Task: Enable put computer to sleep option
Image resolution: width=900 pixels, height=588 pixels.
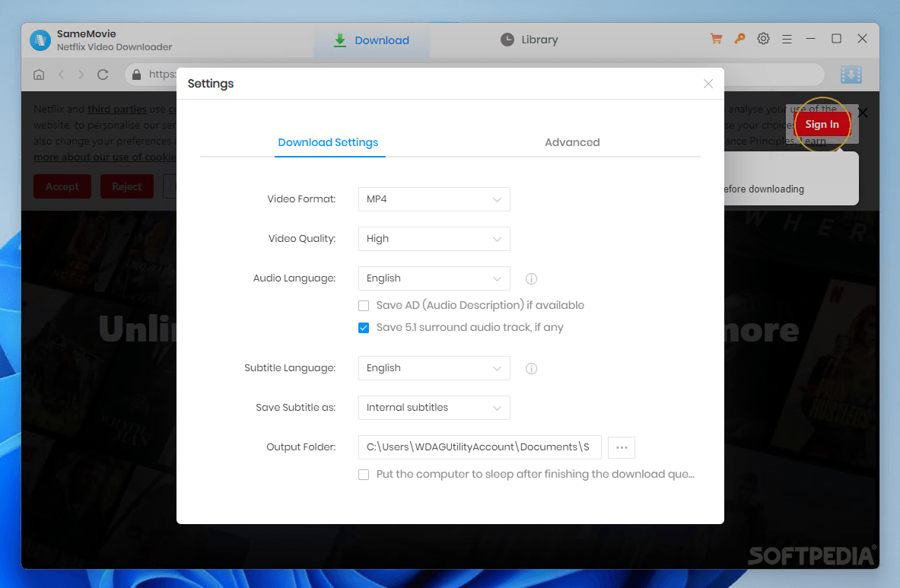Action: 364,475
